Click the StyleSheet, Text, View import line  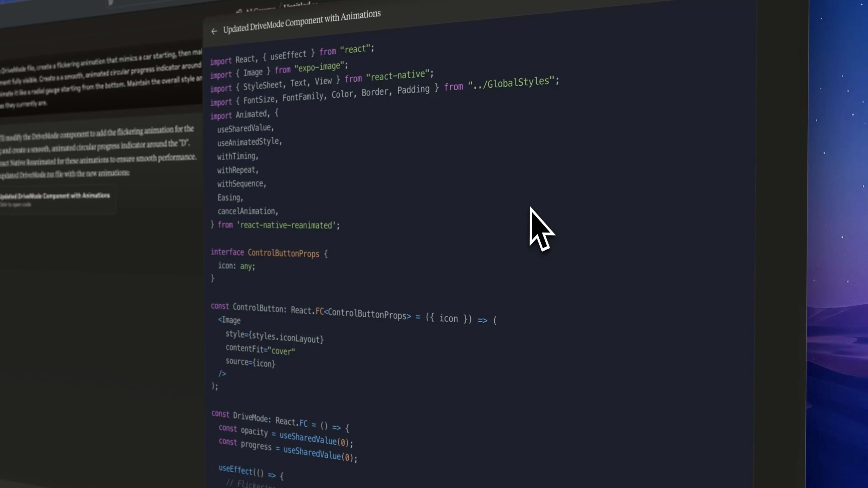(322, 81)
